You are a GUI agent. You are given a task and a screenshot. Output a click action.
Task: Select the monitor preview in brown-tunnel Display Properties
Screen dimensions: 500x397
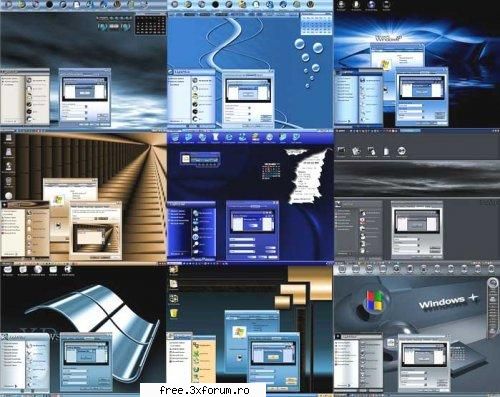pos(95,237)
